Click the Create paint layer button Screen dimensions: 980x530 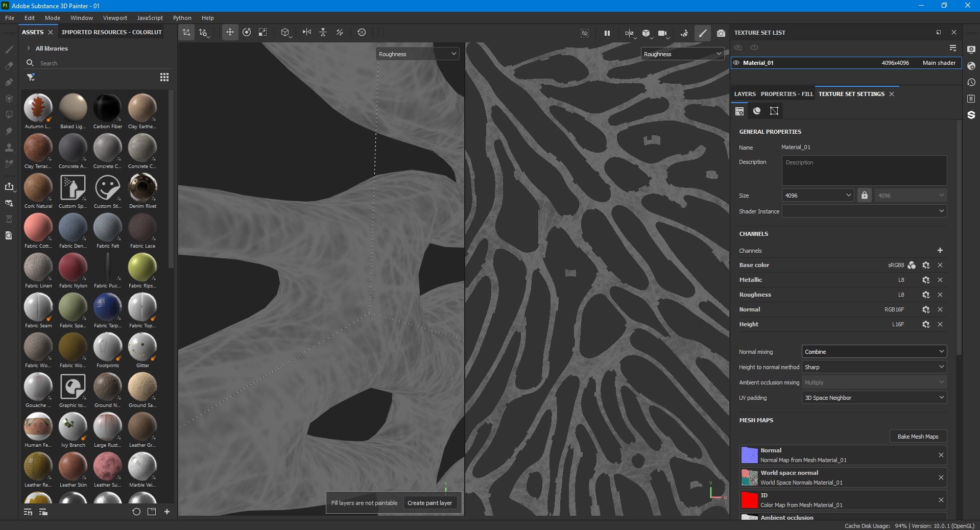coord(429,503)
